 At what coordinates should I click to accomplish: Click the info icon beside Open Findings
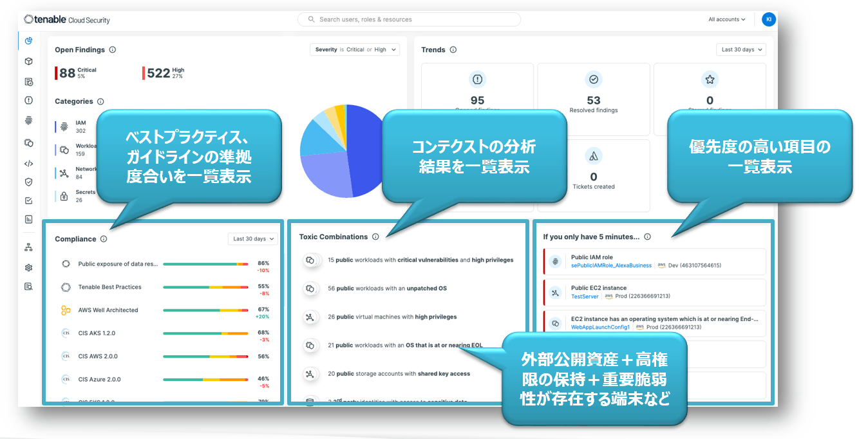pos(113,50)
